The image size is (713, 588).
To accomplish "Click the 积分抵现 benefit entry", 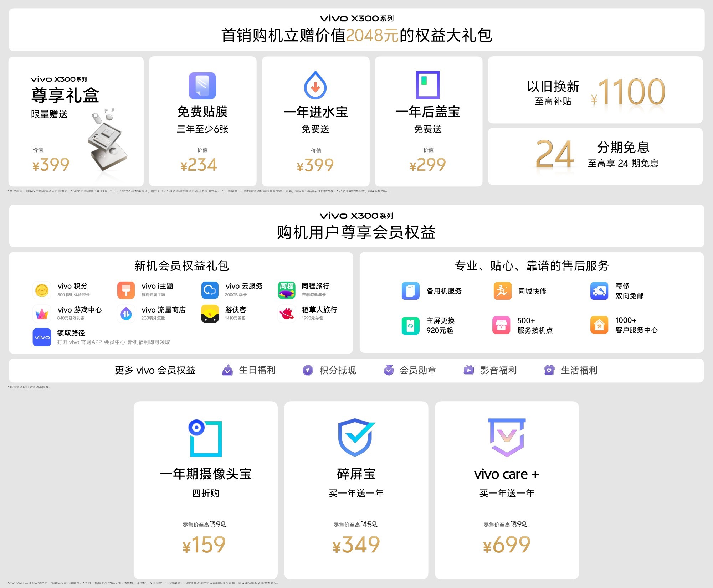I will (308, 371).
